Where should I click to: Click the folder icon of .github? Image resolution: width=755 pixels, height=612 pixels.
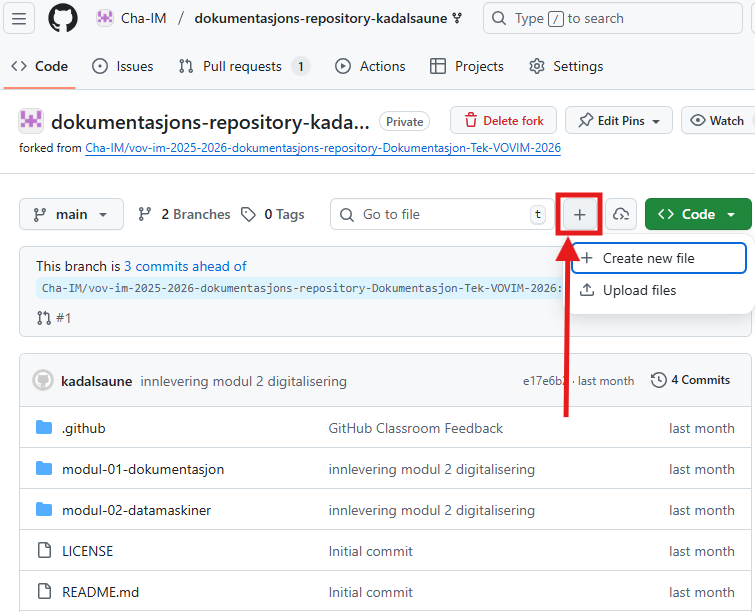44,428
